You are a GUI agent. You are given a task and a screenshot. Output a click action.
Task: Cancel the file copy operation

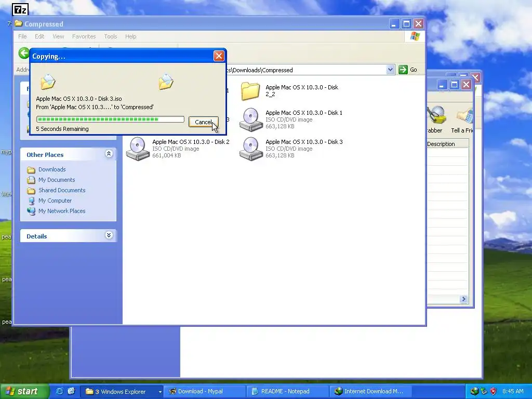tap(203, 122)
